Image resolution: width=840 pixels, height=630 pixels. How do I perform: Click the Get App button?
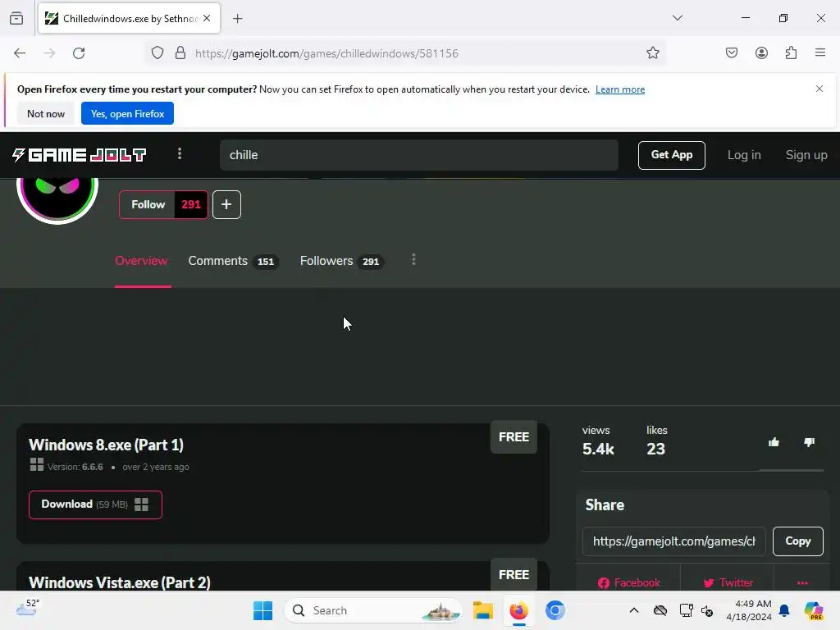[671, 155]
